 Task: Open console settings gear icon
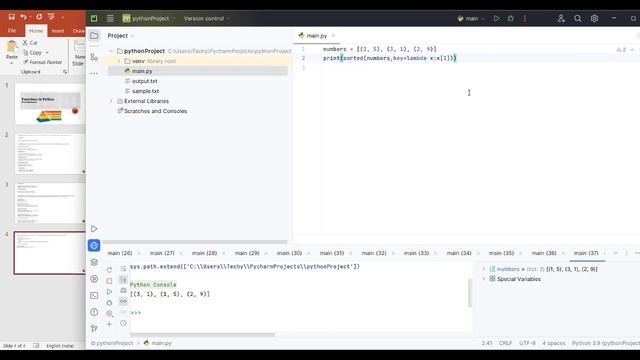(109, 313)
